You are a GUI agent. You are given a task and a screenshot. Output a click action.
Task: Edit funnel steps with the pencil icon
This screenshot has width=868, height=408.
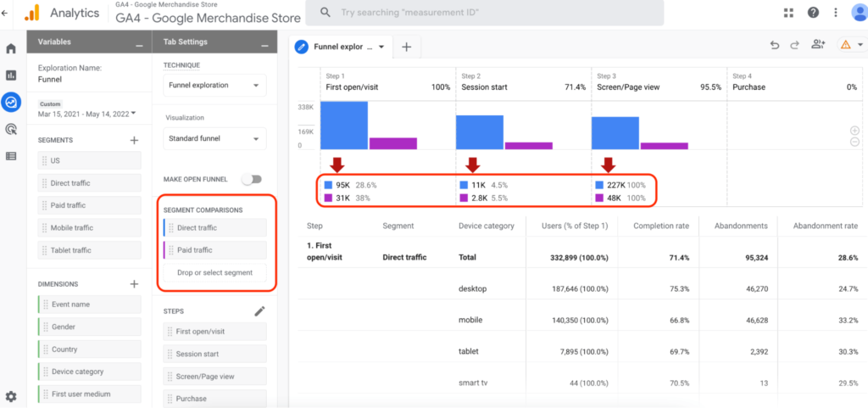tap(259, 311)
